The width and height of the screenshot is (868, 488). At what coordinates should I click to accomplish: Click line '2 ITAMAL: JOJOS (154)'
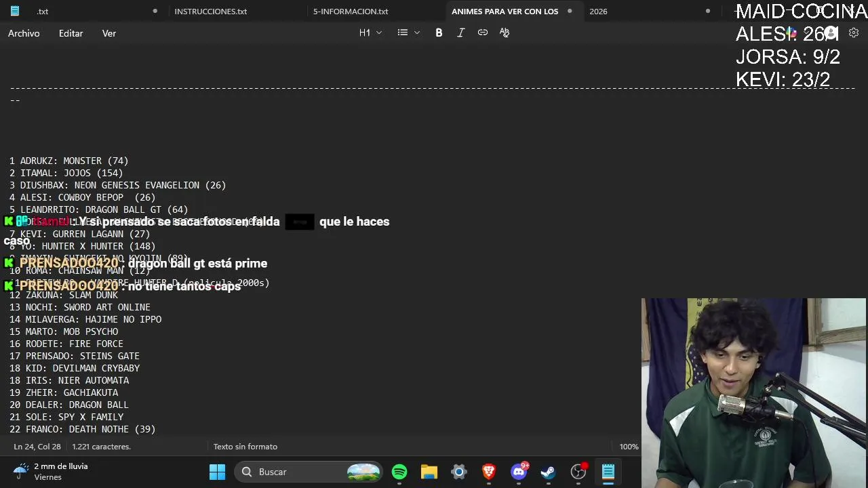coord(66,173)
